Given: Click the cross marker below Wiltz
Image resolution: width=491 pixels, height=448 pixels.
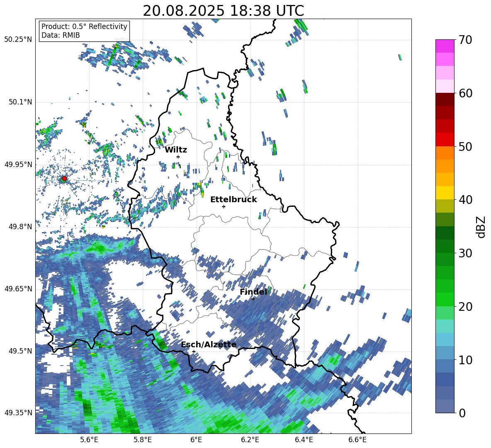Looking at the screenshot, I should (178, 157).
